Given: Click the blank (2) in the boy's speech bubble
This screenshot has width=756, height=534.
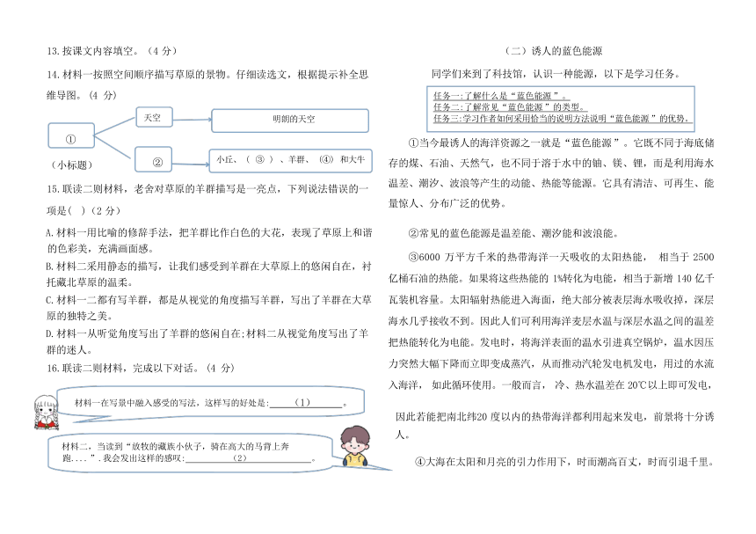Looking at the screenshot, I should click(248, 457).
